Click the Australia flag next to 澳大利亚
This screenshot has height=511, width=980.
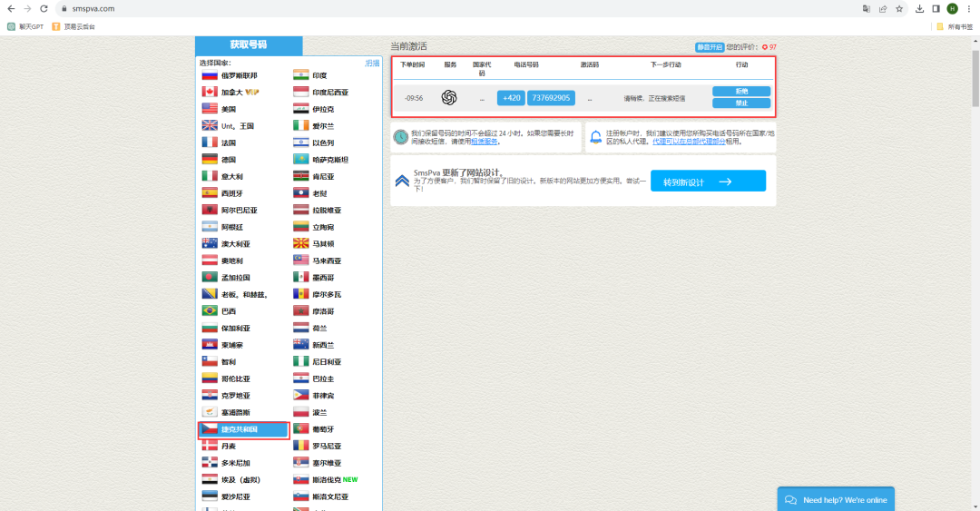click(x=210, y=244)
